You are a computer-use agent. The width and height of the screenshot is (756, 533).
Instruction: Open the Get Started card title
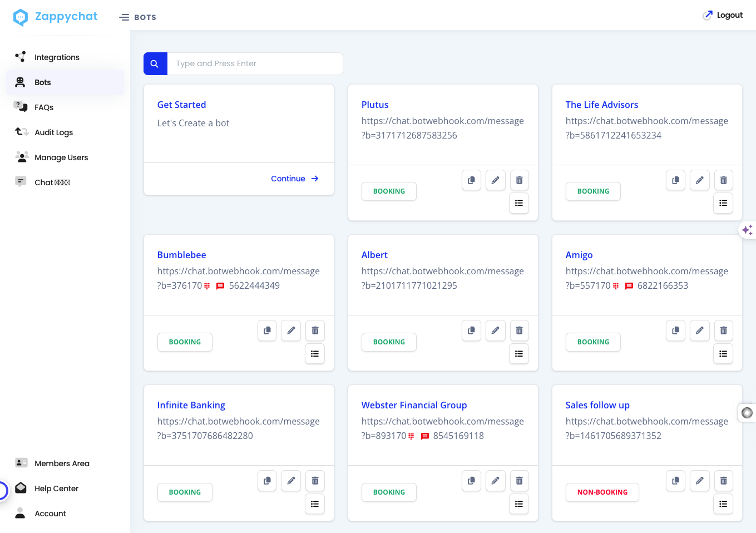coord(181,105)
